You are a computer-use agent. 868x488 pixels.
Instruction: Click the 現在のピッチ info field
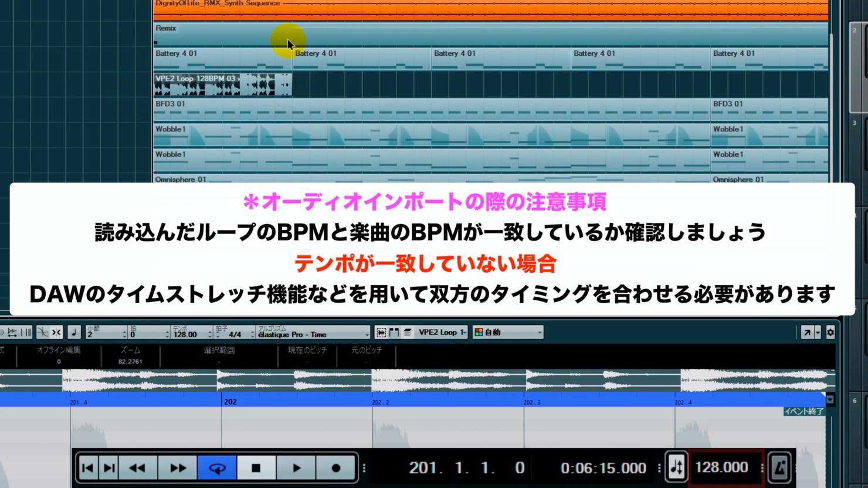tap(307, 355)
